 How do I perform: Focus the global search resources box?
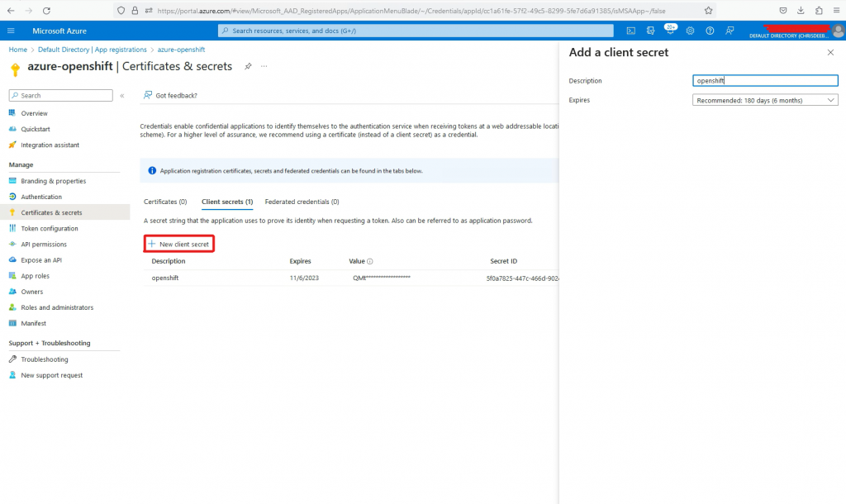416,31
